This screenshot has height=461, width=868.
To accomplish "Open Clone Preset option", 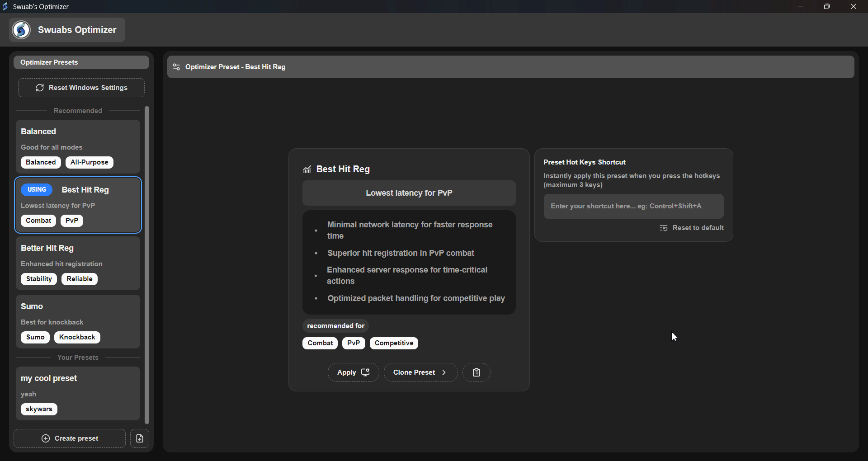I will click(x=420, y=372).
